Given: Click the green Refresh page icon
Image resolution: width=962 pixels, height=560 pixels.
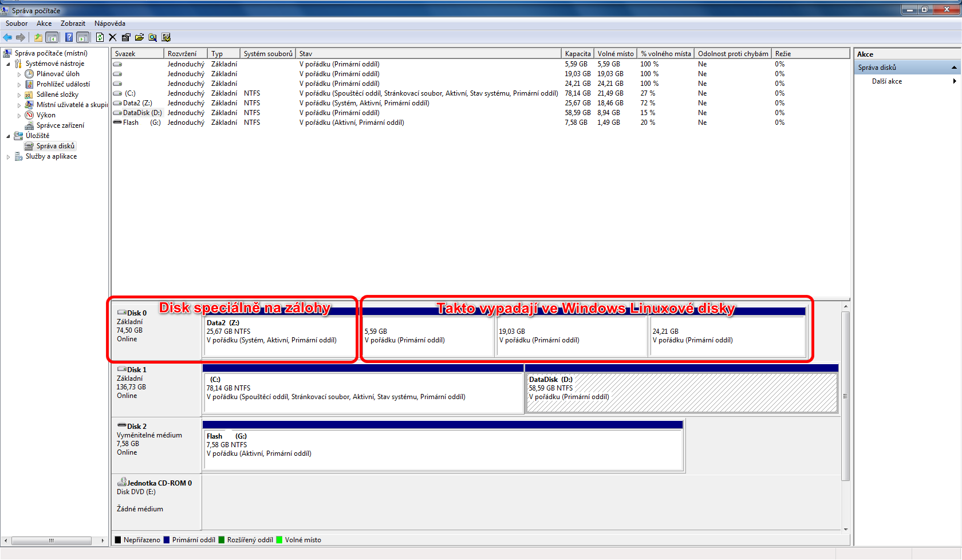Looking at the screenshot, I should 100,37.
